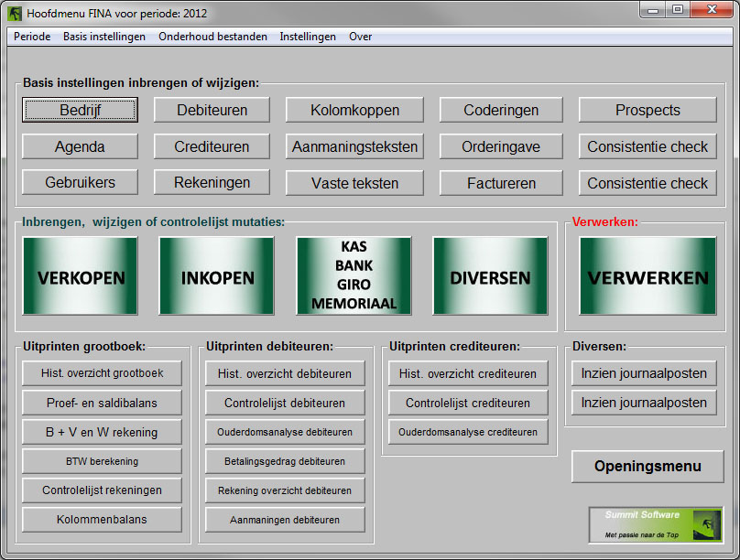Screen dimensions: 740x560
Task: Open Debiteuren basic settings
Action: click(212, 110)
